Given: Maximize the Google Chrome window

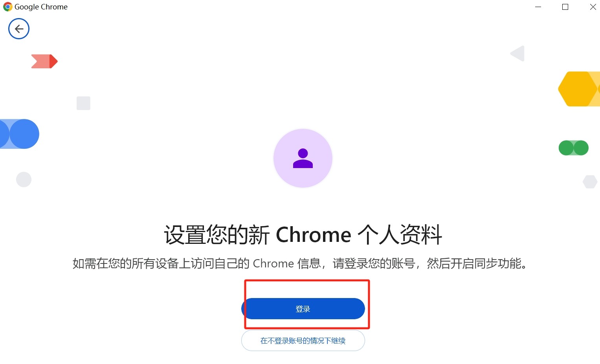Looking at the screenshot, I should click(x=565, y=7).
